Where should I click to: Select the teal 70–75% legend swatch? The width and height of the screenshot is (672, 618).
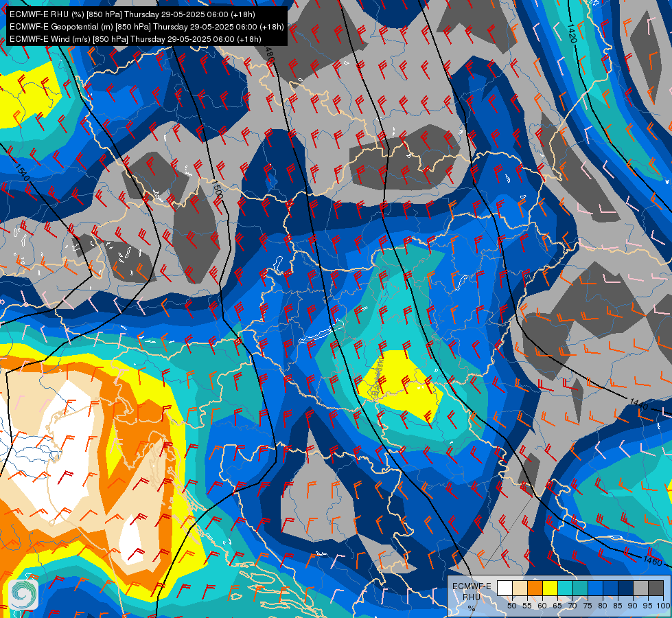[580, 588]
